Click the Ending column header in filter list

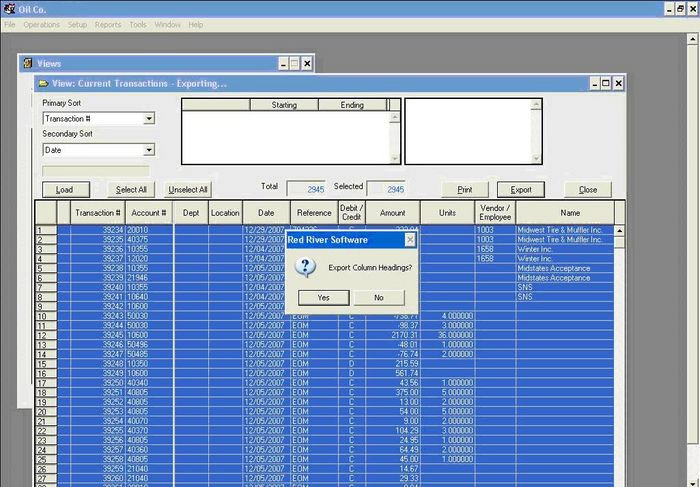point(352,105)
